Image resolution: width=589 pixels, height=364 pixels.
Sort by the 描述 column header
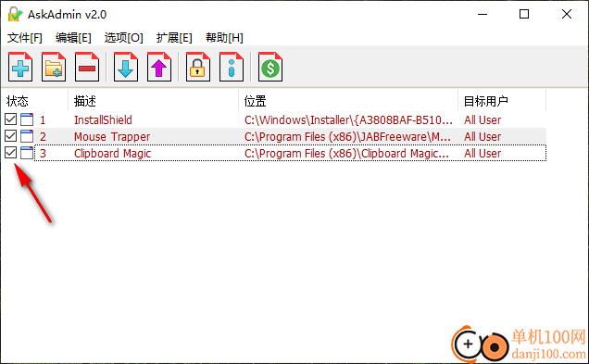pyautogui.click(x=153, y=101)
